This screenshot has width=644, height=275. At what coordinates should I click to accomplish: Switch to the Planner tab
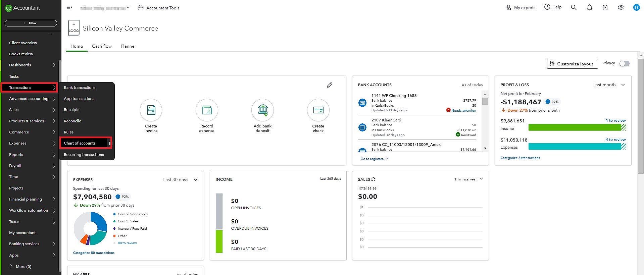(129, 46)
